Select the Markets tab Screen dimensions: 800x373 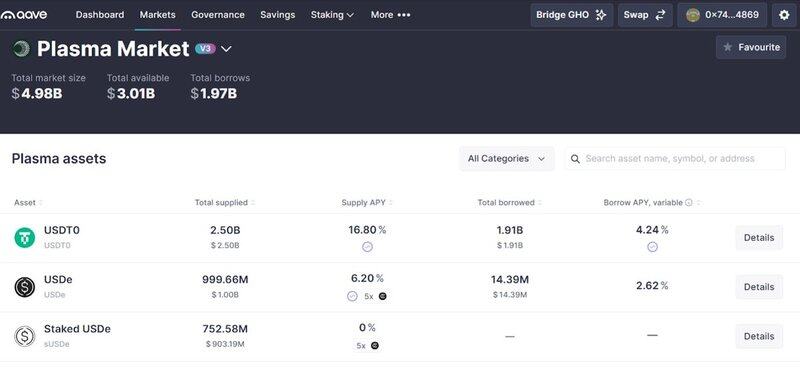(x=158, y=15)
